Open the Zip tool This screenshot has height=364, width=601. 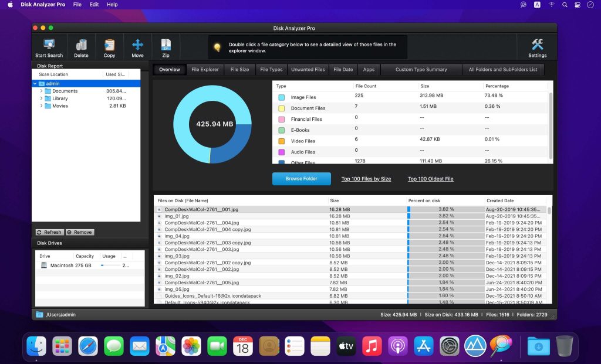click(x=166, y=47)
